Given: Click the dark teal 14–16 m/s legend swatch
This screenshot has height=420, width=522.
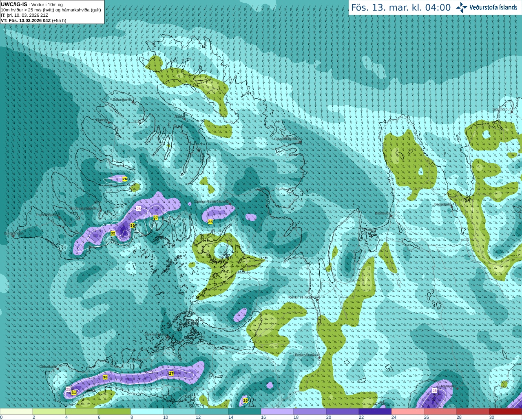Looking at the screenshot, I should [x=245, y=411].
